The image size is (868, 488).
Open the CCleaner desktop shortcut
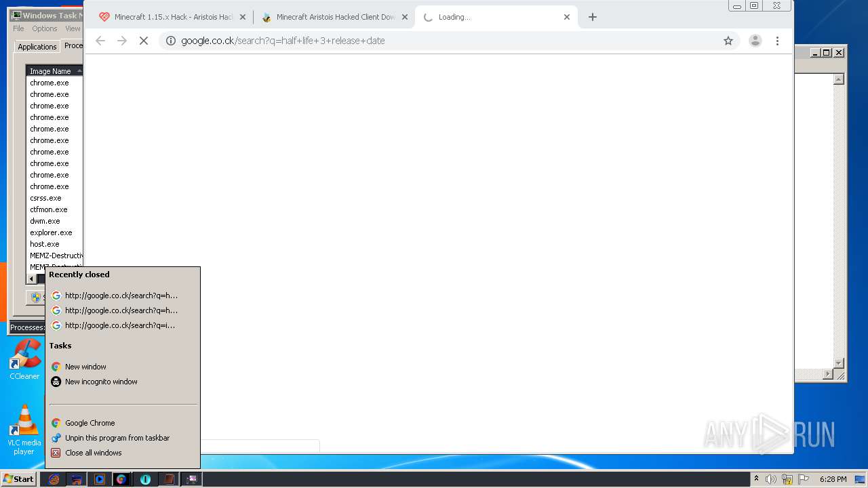[x=24, y=359]
